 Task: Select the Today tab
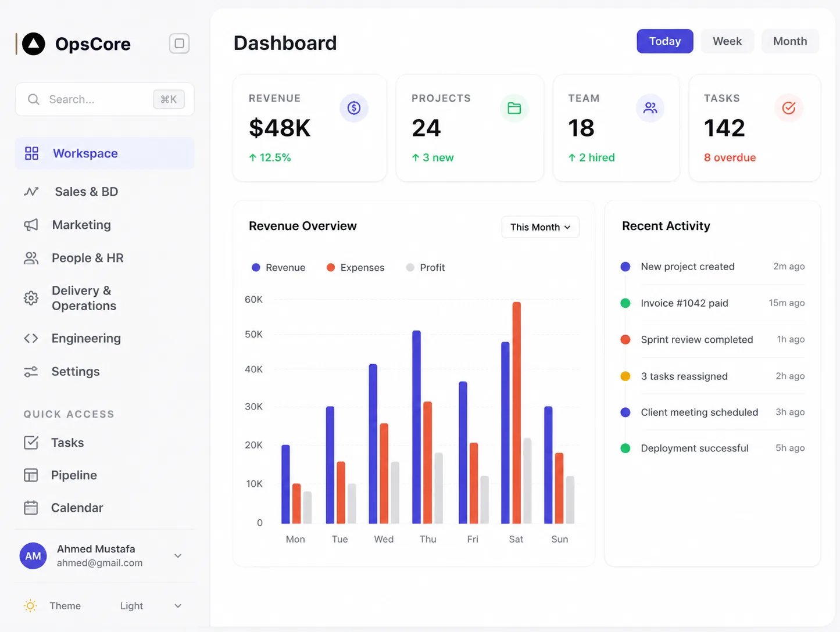pos(665,41)
